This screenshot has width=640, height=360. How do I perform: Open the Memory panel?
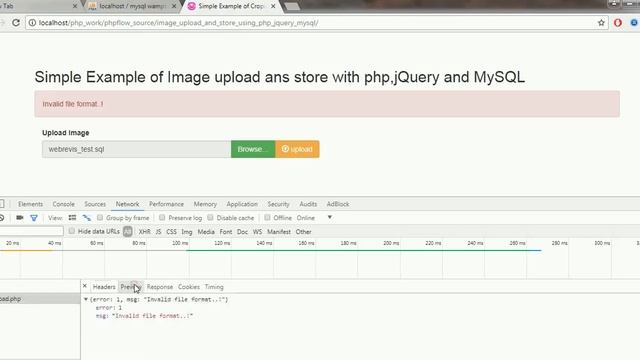pyautogui.click(x=205, y=204)
